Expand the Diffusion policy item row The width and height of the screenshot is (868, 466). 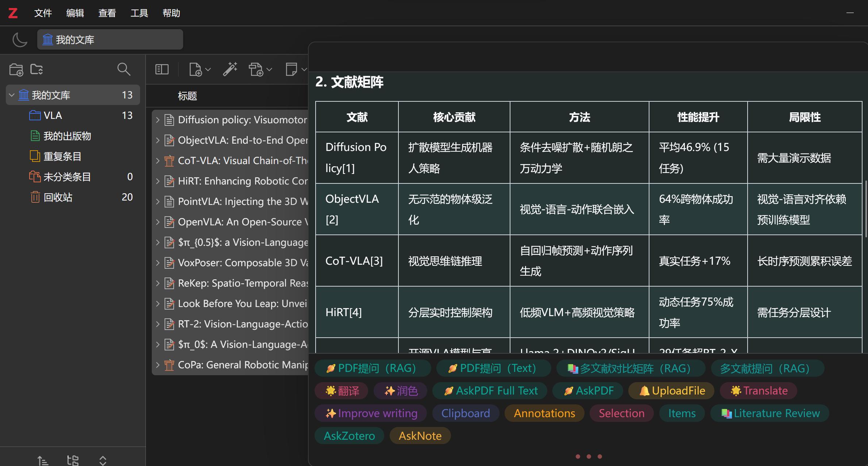(158, 120)
